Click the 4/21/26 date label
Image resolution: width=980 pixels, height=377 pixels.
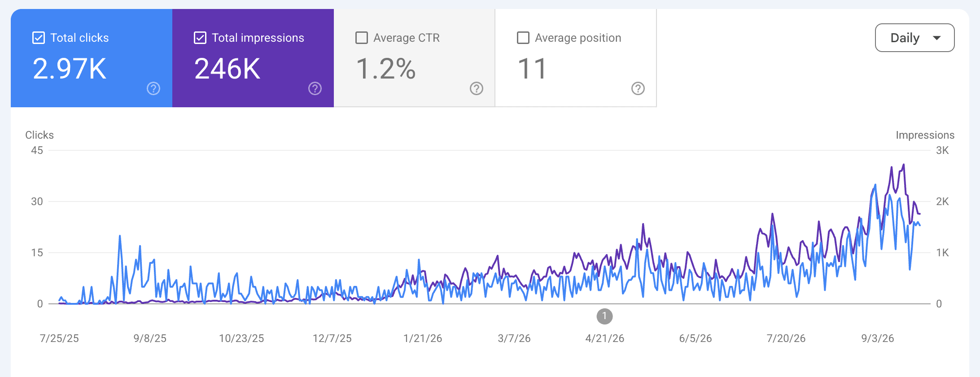click(605, 338)
